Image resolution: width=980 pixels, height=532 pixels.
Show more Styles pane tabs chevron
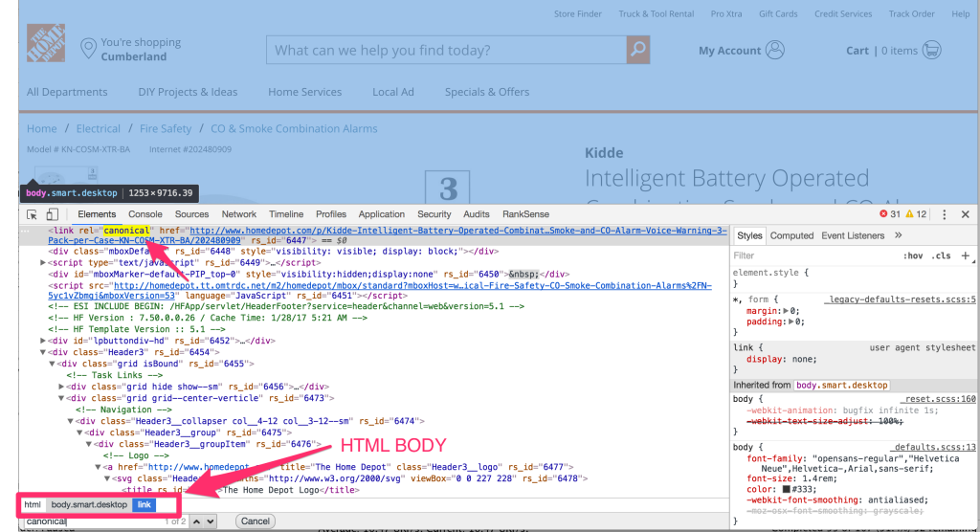898,235
